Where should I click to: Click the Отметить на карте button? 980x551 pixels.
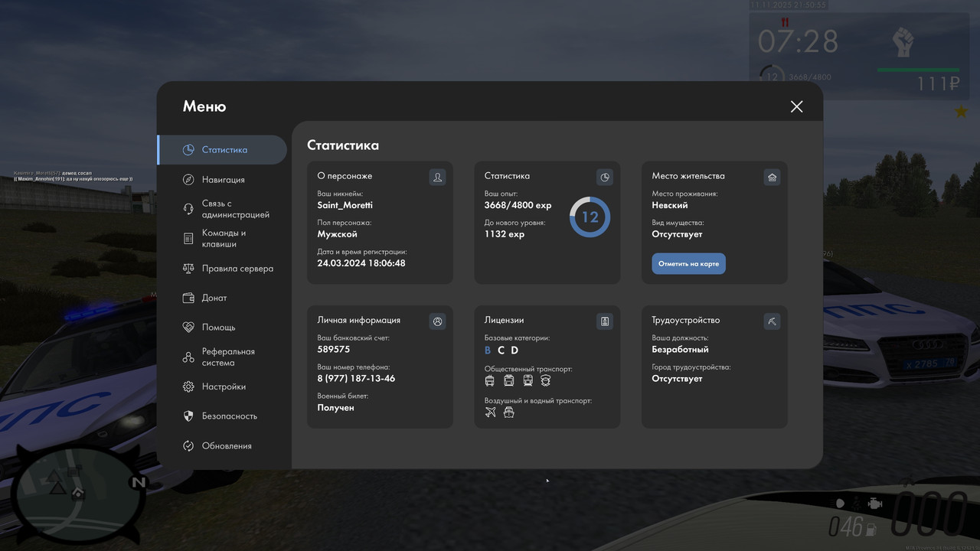tap(688, 263)
